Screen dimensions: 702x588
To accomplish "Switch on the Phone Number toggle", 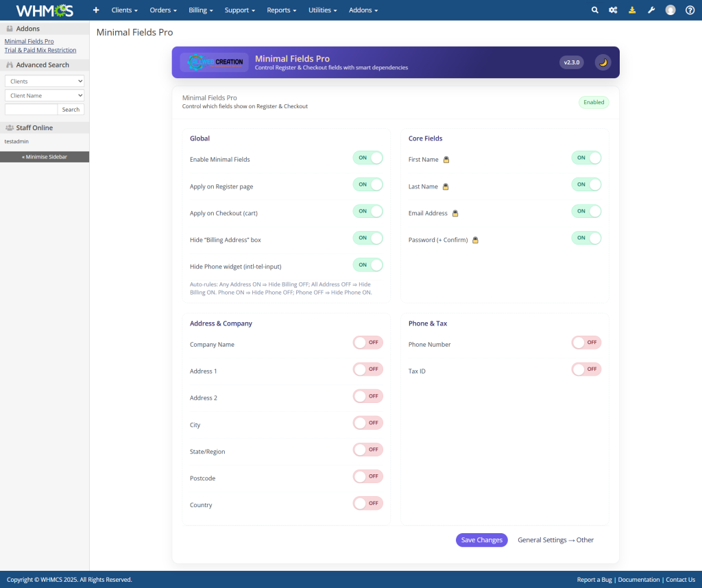I will tap(586, 343).
